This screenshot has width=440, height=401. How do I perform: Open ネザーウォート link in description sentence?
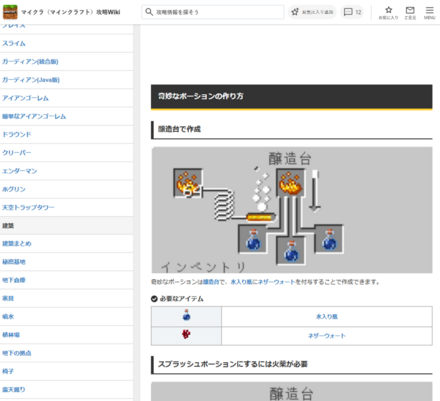(x=277, y=282)
